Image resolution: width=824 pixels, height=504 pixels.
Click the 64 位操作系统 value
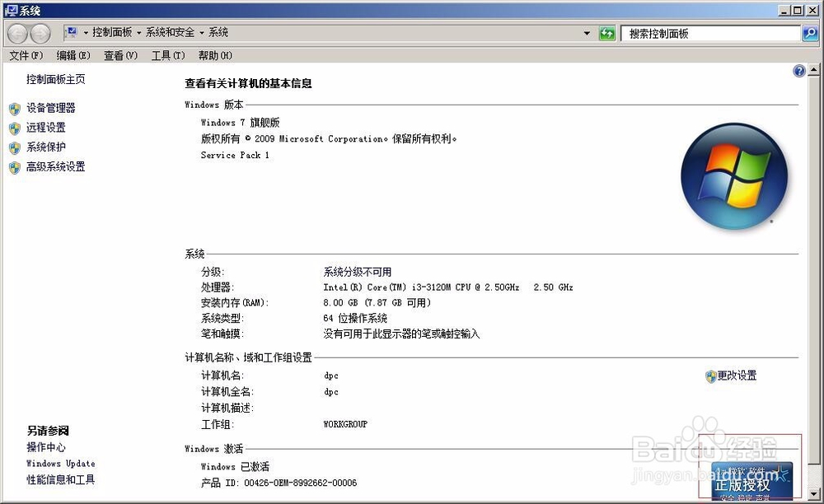tap(355, 318)
